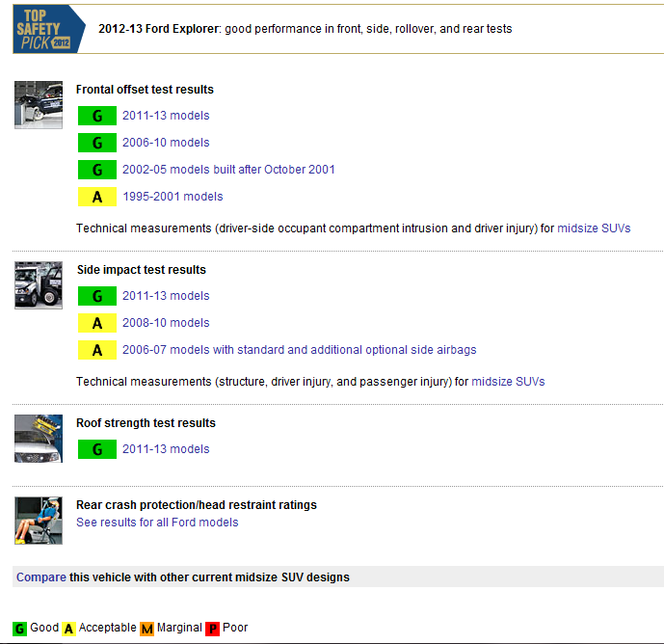Click the orange M legend icon
The height and width of the screenshot is (644, 664).
pos(146,629)
